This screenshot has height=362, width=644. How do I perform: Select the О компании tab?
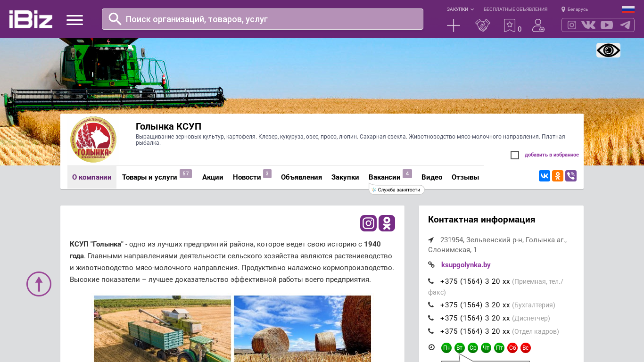coord(92,177)
